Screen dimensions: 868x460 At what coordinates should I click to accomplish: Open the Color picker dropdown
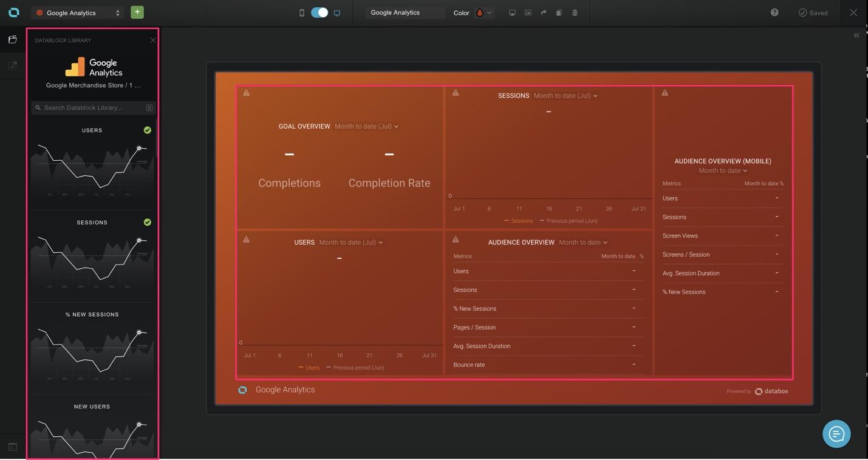[484, 13]
